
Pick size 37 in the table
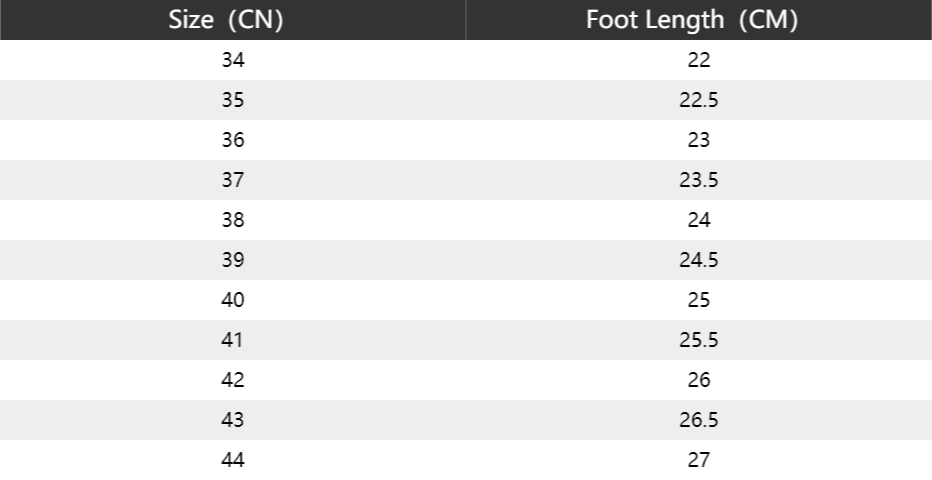[233, 180]
